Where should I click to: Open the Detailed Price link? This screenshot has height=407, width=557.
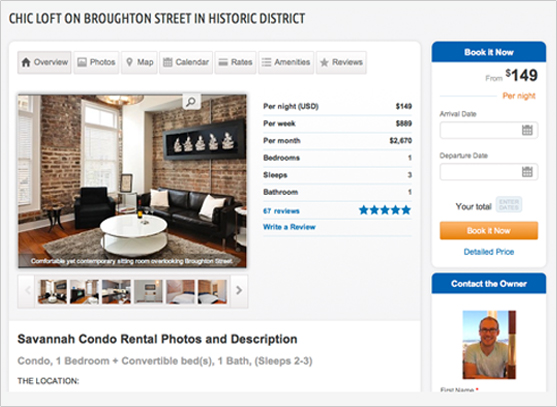click(489, 252)
